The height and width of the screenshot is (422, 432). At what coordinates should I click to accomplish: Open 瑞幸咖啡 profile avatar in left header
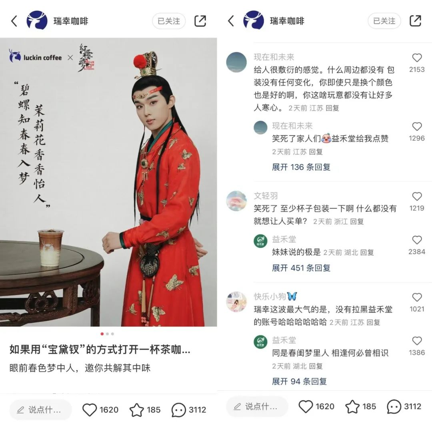(x=37, y=20)
